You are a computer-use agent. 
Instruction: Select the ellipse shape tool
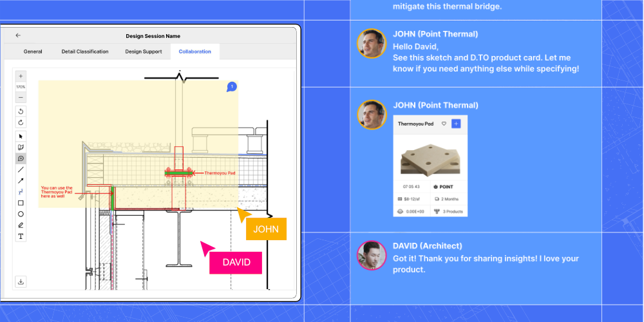coord(21,214)
